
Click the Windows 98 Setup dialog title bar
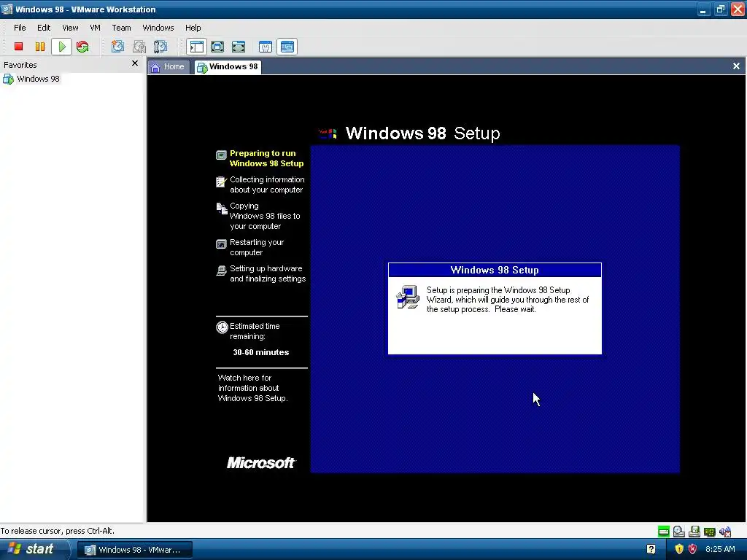click(495, 270)
